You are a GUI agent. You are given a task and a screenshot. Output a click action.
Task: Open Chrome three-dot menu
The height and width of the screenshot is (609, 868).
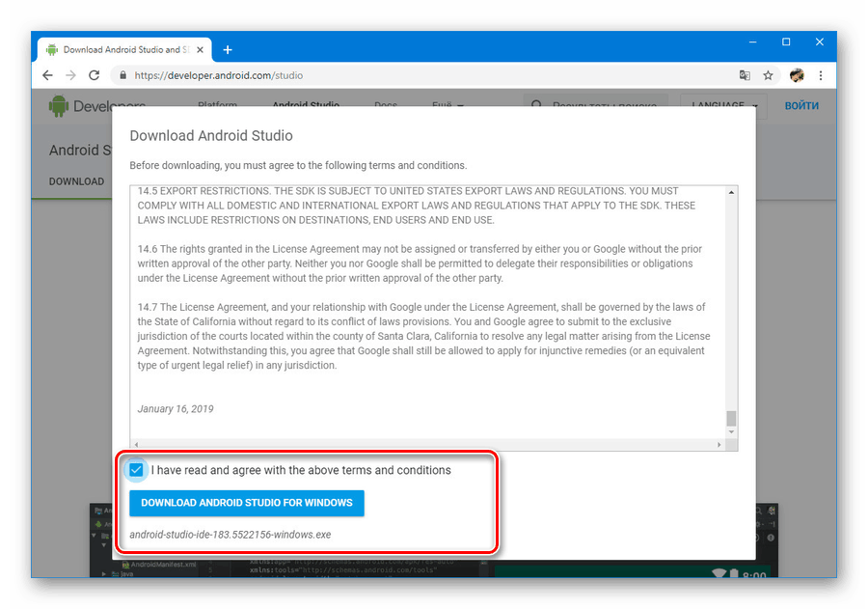click(821, 75)
